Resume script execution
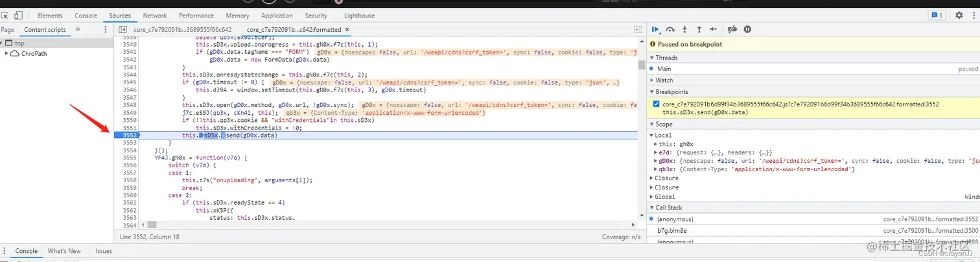 [x=656, y=29]
